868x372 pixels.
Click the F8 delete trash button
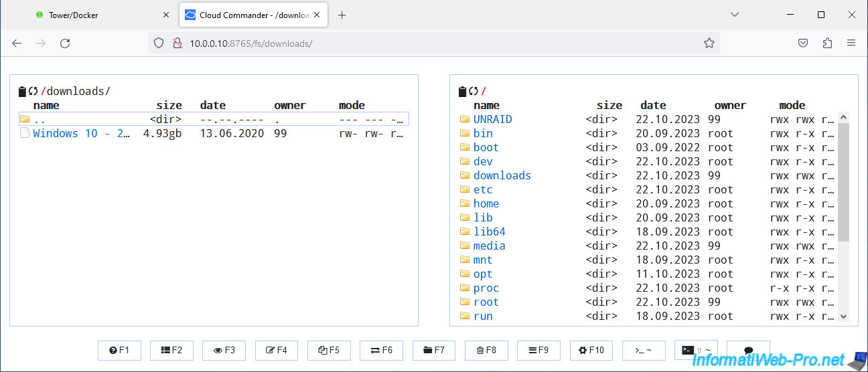pos(486,350)
